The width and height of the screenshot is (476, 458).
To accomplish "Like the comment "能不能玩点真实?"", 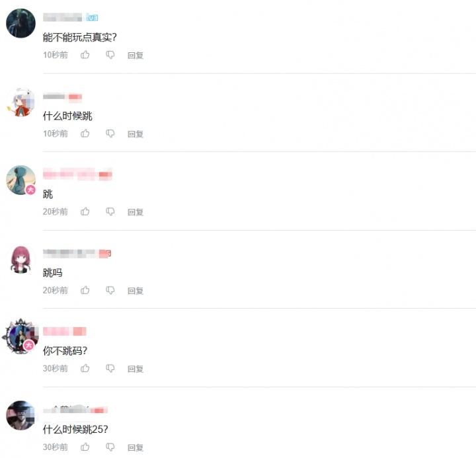I will coord(85,55).
